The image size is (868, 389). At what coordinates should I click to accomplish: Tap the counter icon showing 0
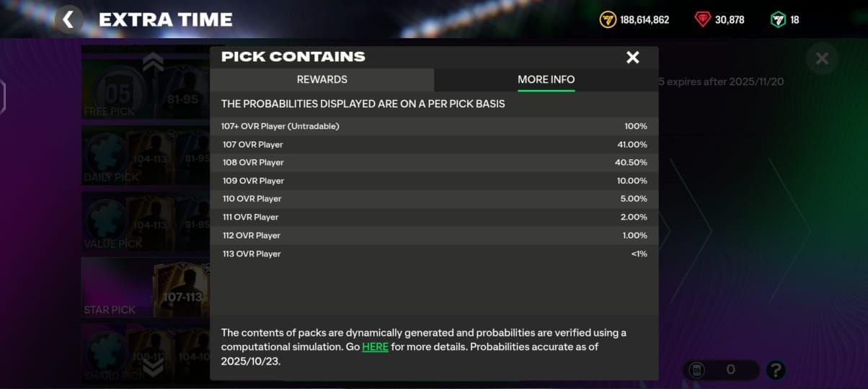click(x=698, y=370)
